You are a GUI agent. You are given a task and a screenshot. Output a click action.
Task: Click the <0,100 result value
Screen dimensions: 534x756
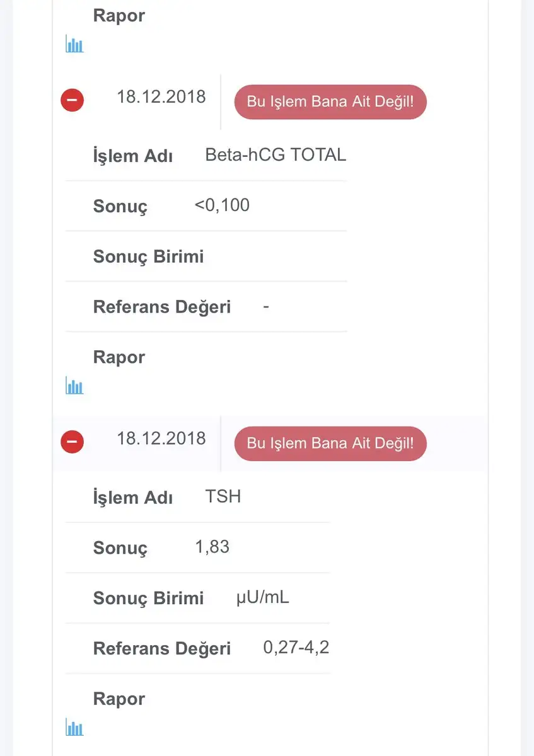[x=222, y=205]
